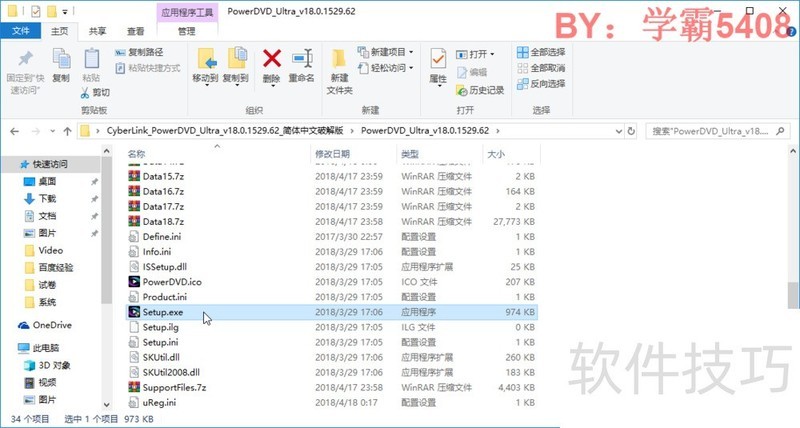Image resolution: width=800 pixels, height=428 pixels.
Task: Switch to the Share (共享) tab
Action: pos(97,31)
